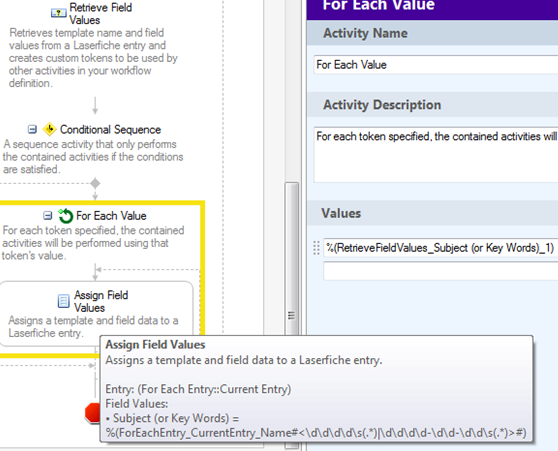The image size is (558, 451).
Task: Click the Assign Field Values document icon
Action: click(63, 301)
